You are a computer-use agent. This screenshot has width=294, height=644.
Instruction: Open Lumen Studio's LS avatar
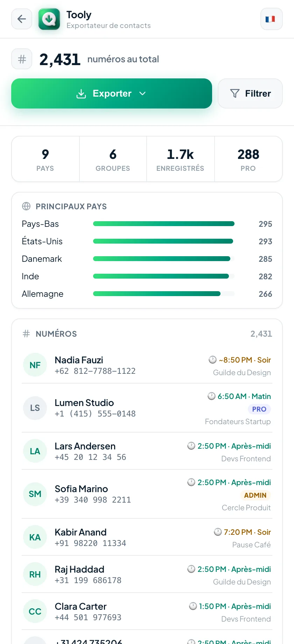[35, 408]
